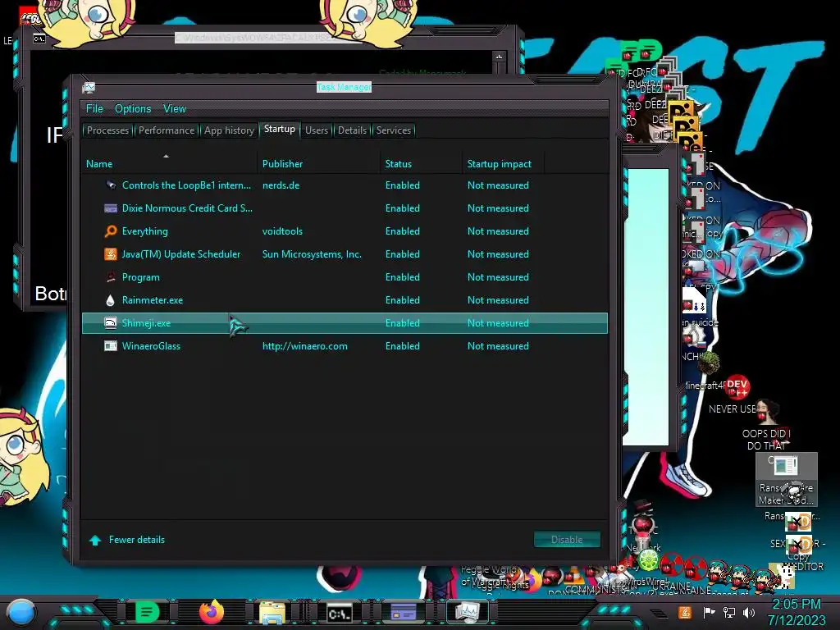Image resolution: width=840 pixels, height=630 pixels.
Task: Select the Ransomware Maker desktop icon
Action: coord(787,479)
